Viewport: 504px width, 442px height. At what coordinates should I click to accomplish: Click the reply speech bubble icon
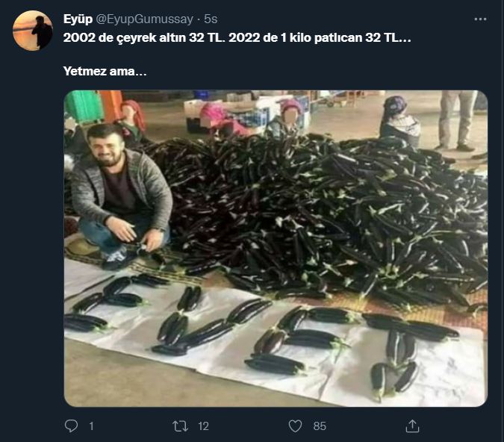tap(72, 426)
